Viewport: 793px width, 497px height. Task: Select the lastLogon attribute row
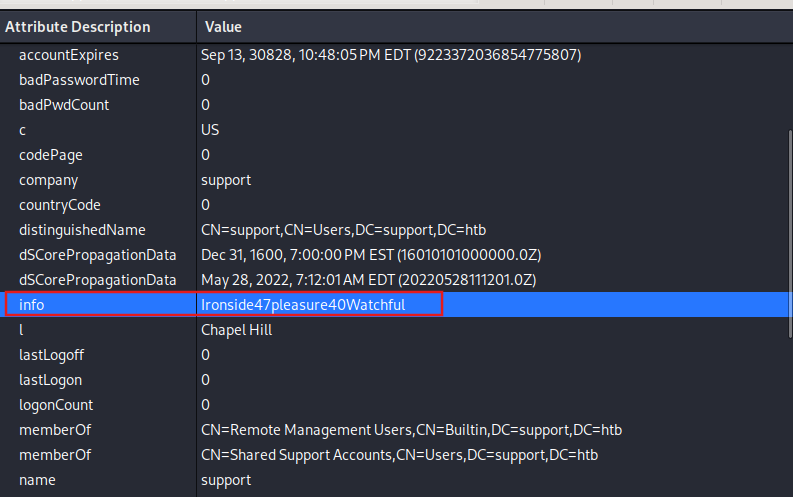point(394,380)
